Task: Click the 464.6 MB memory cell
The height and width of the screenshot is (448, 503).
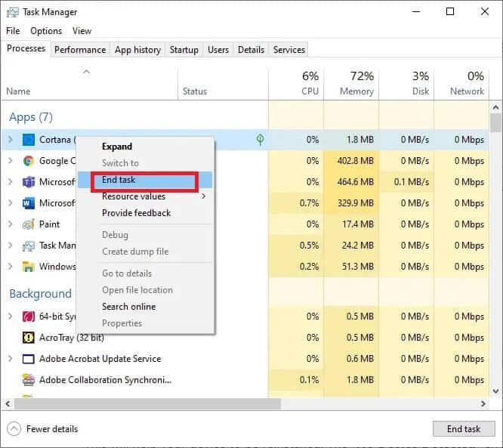Action: click(351, 182)
